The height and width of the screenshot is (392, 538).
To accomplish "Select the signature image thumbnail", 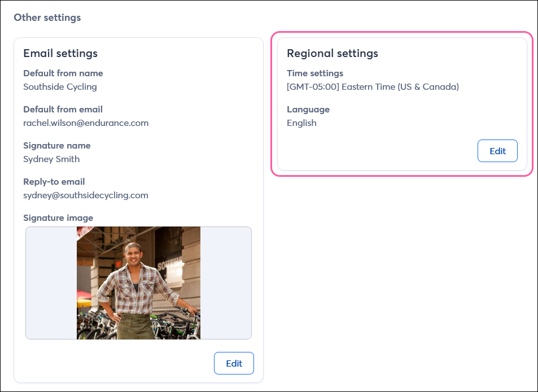I will pyautogui.click(x=139, y=283).
